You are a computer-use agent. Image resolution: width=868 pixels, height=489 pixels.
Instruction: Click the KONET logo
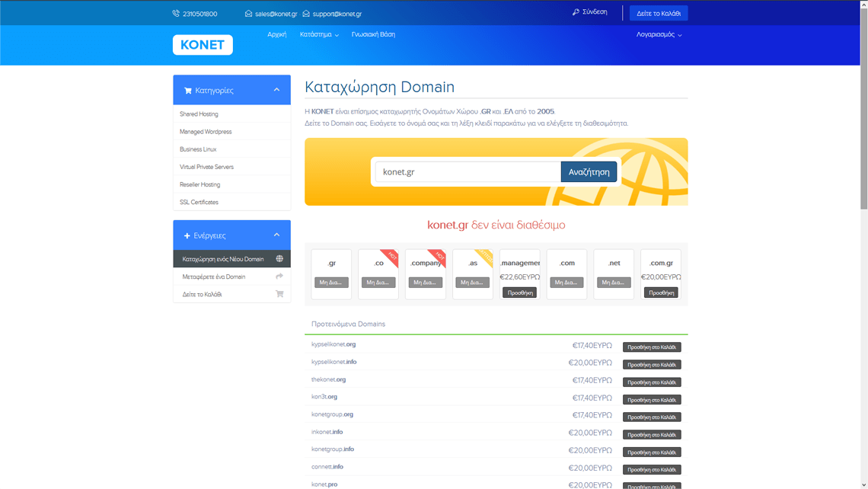tap(203, 45)
